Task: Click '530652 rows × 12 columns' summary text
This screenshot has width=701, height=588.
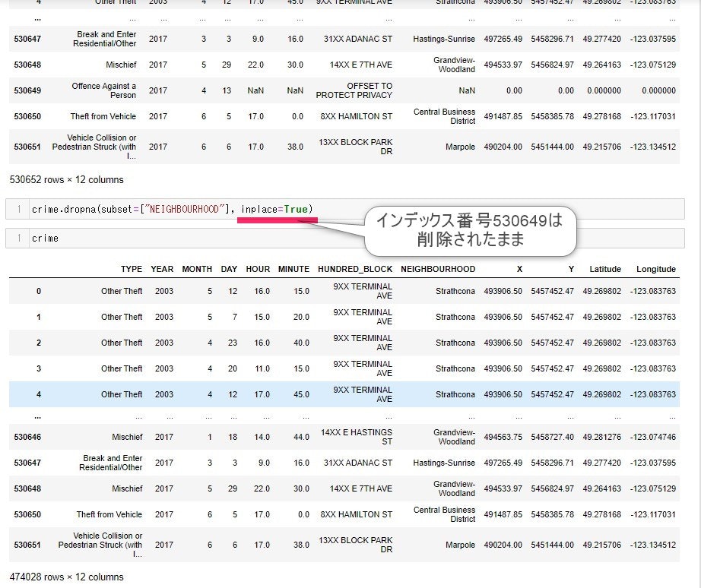Action: [67, 179]
